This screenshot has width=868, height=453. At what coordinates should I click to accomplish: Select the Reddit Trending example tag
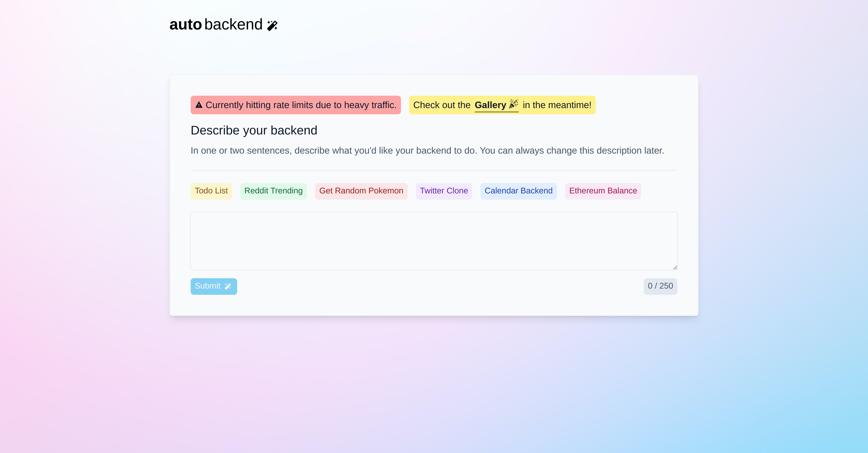pyautogui.click(x=274, y=191)
